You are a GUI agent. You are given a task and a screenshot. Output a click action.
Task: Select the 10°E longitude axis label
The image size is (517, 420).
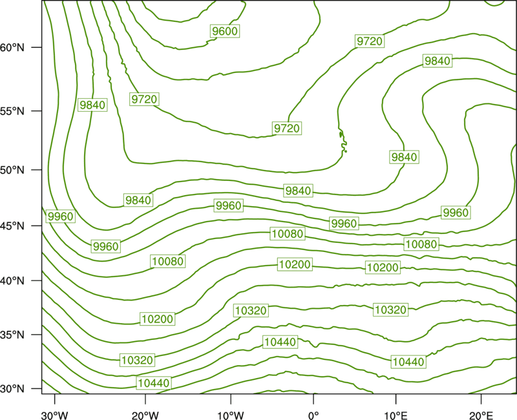click(396, 415)
